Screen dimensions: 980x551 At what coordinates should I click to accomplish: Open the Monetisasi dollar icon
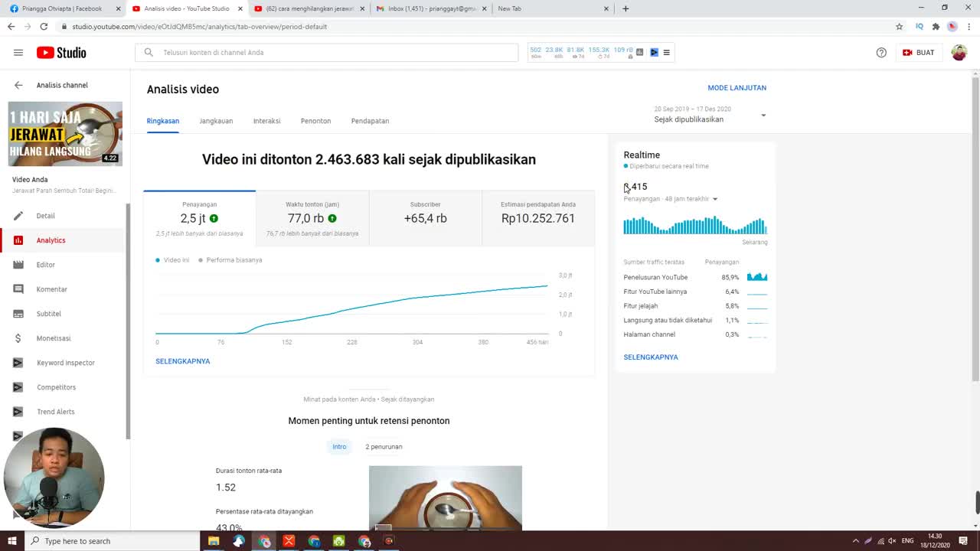pyautogui.click(x=18, y=338)
